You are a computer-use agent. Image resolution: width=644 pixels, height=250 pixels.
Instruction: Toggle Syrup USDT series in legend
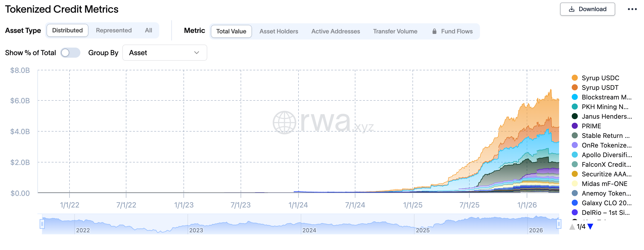click(600, 88)
